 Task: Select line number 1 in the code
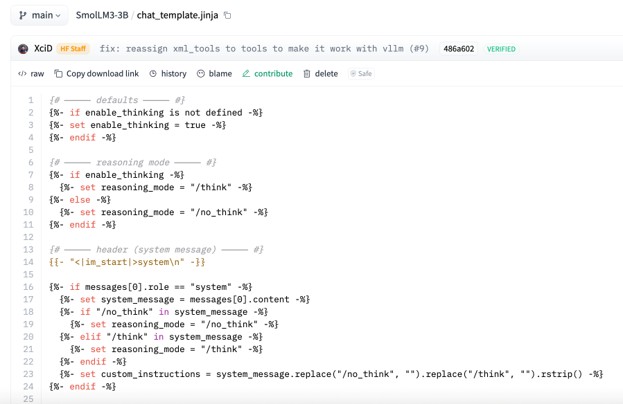pos(30,100)
